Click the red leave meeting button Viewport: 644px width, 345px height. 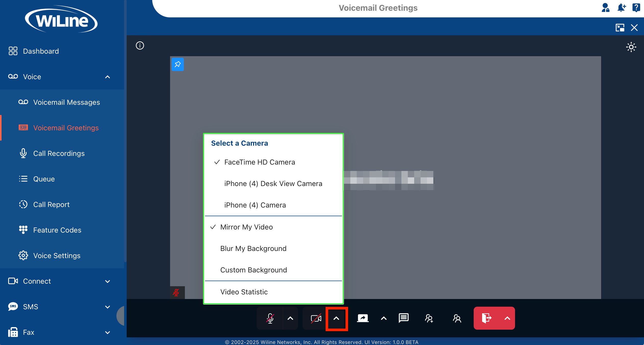pyautogui.click(x=486, y=318)
